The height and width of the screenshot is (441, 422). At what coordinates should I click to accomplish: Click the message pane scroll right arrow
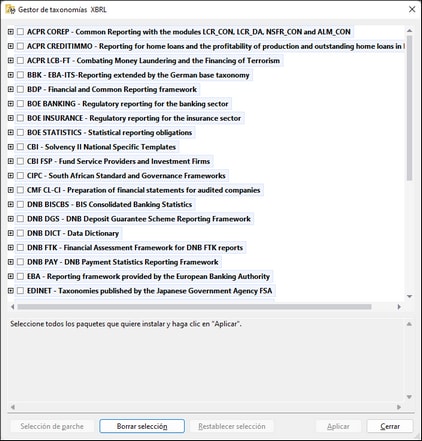tap(399, 407)
